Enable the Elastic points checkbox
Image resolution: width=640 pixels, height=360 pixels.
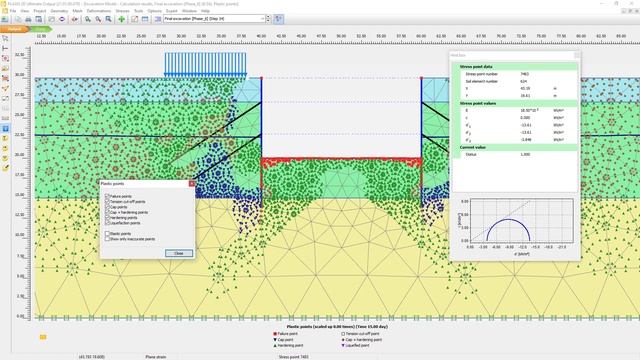pyautogui.click(x=107, y=234)
